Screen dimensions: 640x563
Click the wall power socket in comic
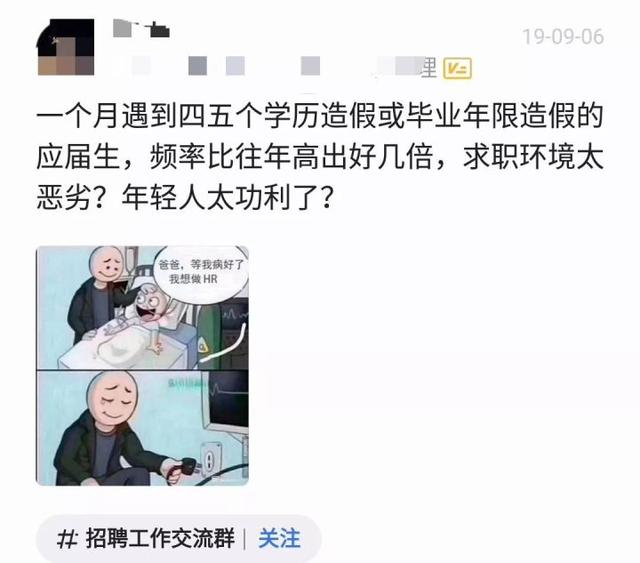coord(209,460)
